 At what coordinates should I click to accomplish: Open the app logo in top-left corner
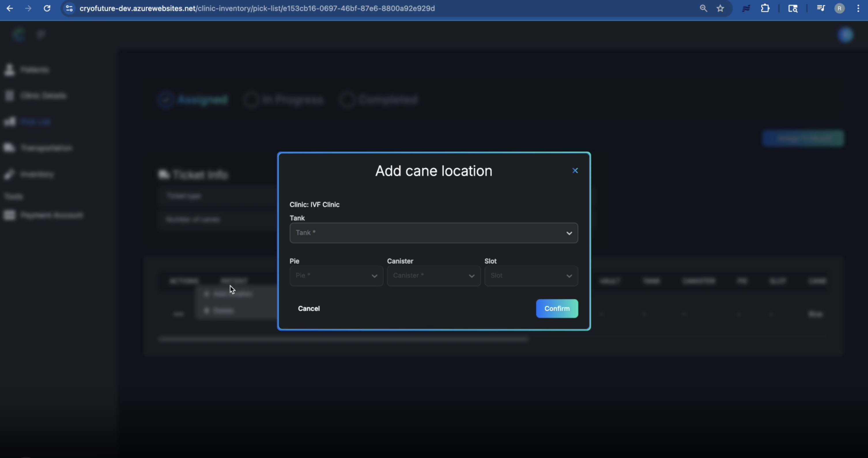click(x=18, y=34)
